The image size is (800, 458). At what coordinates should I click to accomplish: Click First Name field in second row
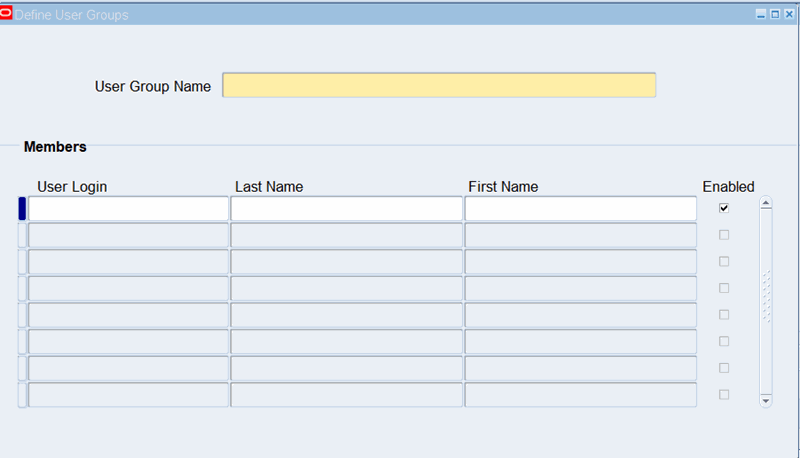581,235
